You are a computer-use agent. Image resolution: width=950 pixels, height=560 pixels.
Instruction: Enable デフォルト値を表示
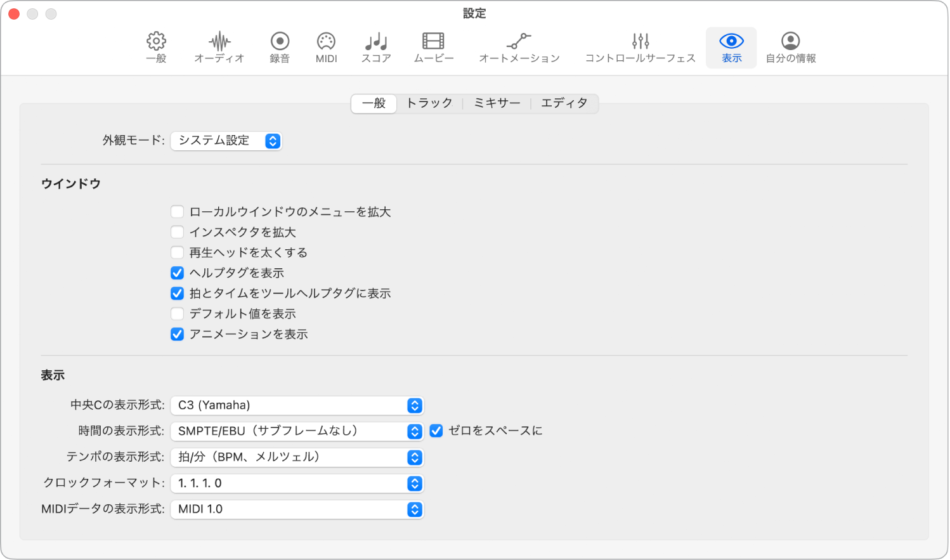[x=177, y=313]
